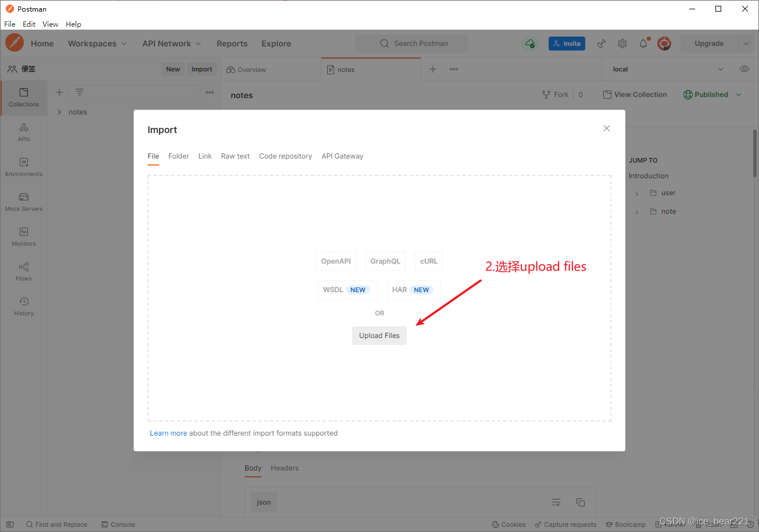The image size is (759, 532).
Task: Click the environment quick look eye icon
Action: 744,69
